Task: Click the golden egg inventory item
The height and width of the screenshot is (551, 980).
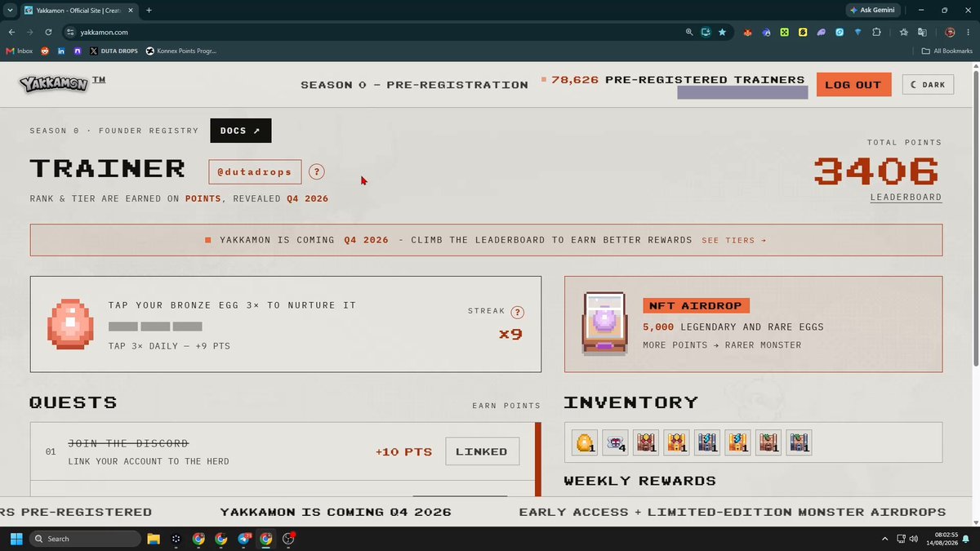Action: 584,442
